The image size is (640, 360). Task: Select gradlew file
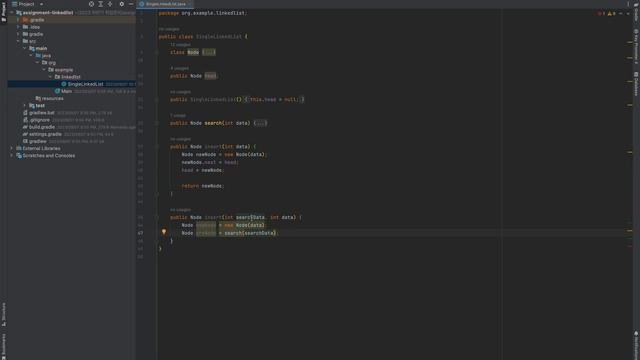(x=38, y=141)
